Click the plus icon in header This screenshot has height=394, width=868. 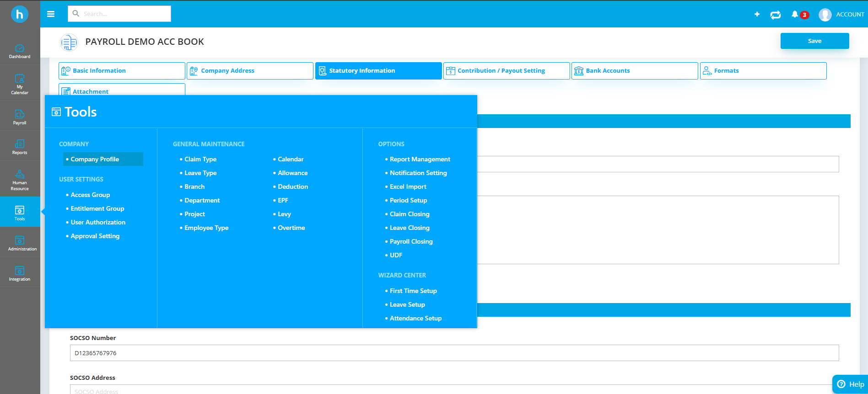[x=757, y=14]
